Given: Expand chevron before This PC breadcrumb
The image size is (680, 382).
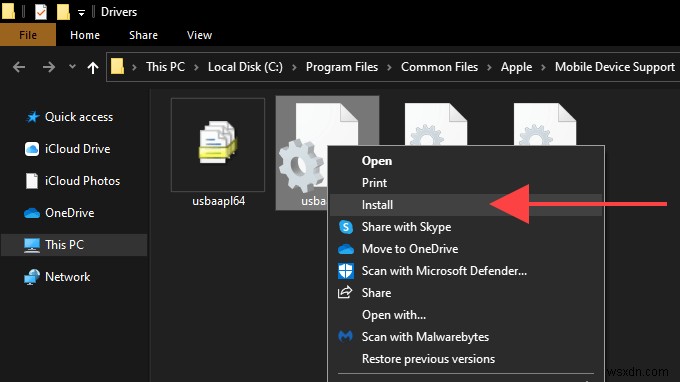Looking at the screenshot, I should [134, 67].
